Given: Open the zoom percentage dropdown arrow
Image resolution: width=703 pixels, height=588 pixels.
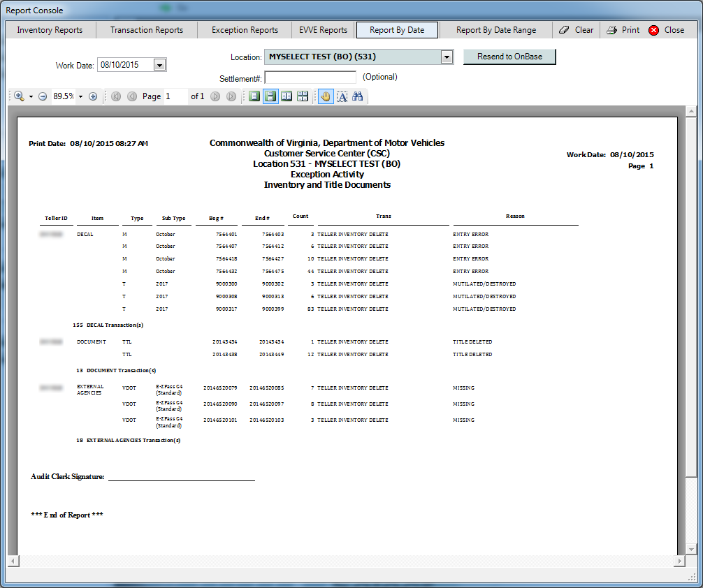Looking at the screenshot, I should [80, 96].
